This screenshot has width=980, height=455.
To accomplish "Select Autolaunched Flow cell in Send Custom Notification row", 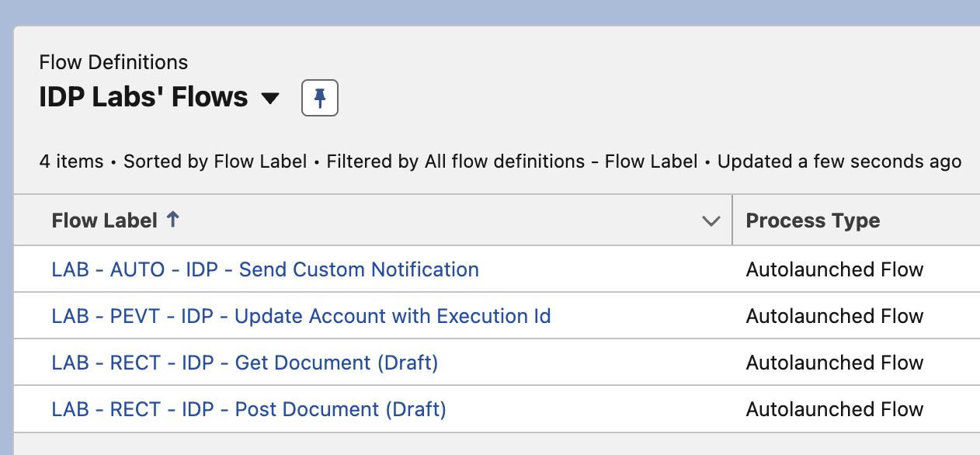I will click(835, 269).
